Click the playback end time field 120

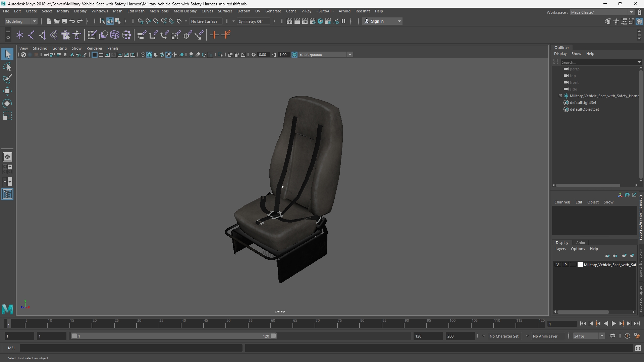(x=428, y=336)
